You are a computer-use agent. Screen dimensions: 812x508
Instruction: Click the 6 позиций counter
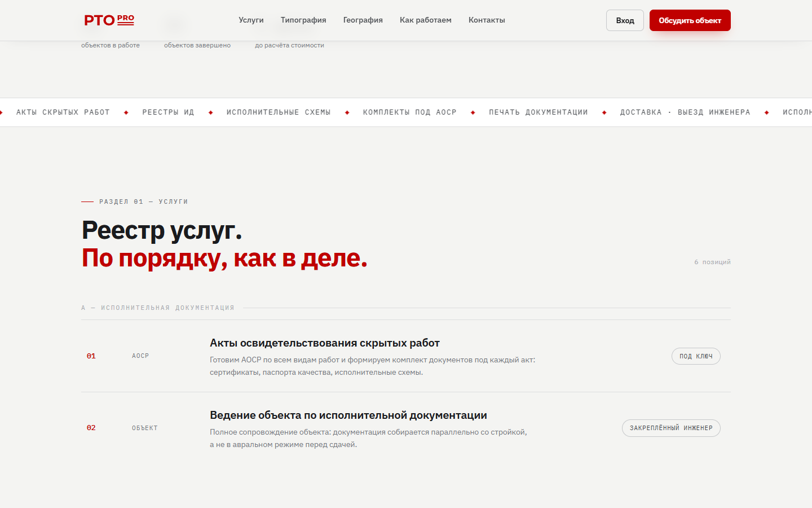pyautogui.click(x=712, y=262)
